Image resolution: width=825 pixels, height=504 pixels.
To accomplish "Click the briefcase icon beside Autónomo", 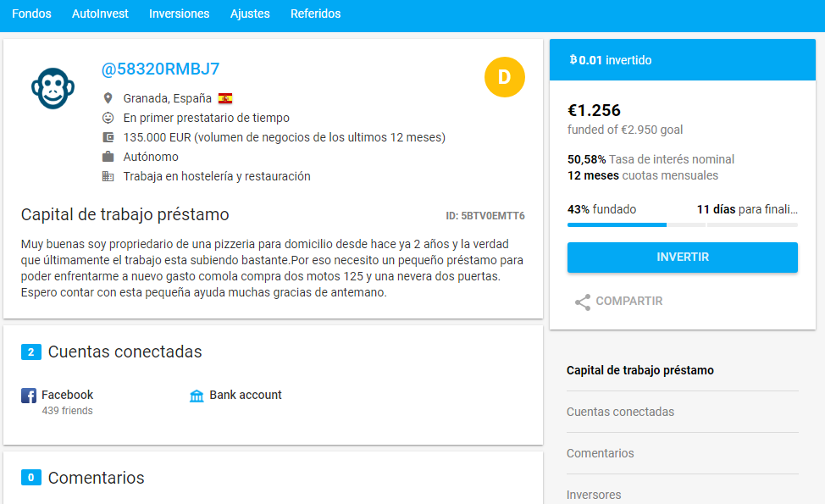I will 107,157.
